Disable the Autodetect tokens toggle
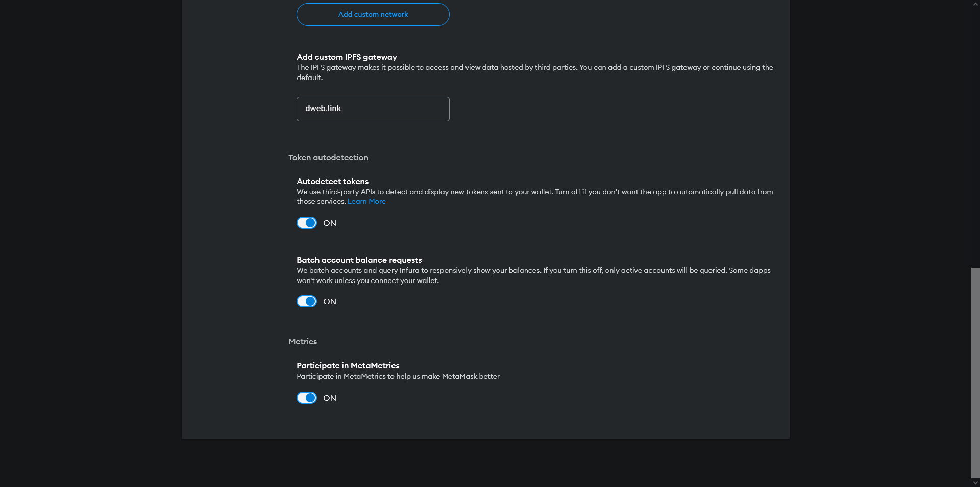The width and height of the screenshot is (980, 487). click(307, 223)
